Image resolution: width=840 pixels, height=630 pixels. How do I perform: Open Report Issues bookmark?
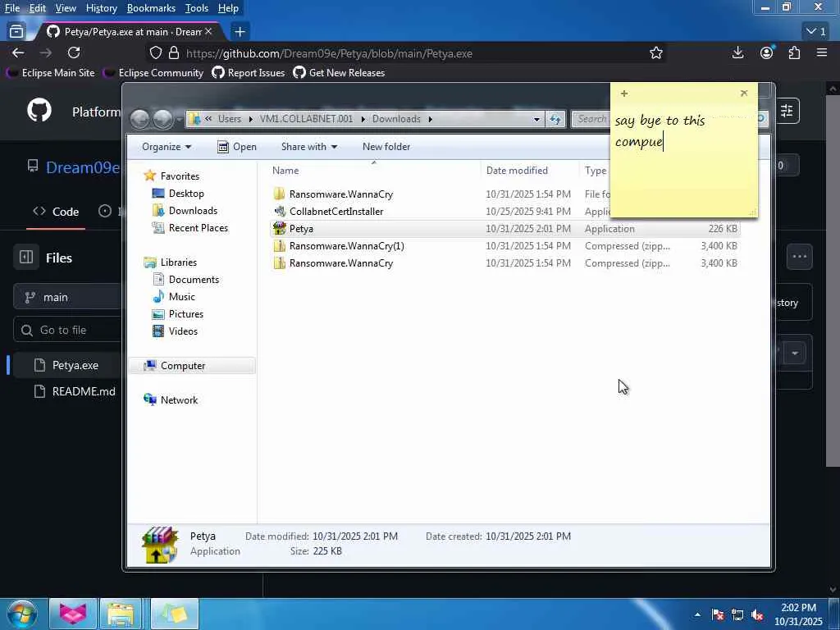(x=249, y=73)
